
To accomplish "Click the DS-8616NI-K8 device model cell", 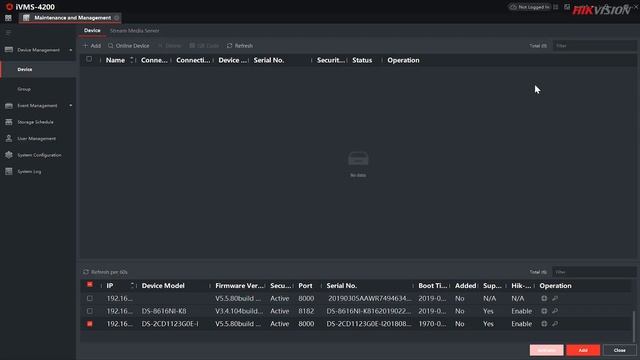I will (164, 311).
